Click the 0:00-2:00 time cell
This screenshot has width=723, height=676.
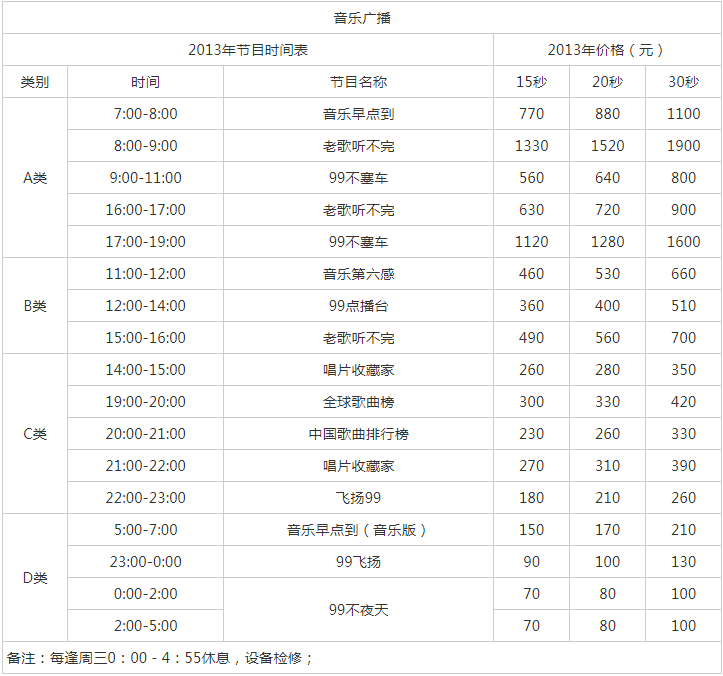pyautogui.click(x=145, y=593)
